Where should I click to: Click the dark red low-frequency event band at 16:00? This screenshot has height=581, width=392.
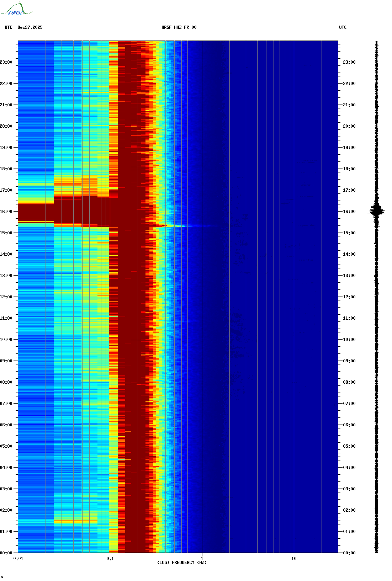click(53, 213)
